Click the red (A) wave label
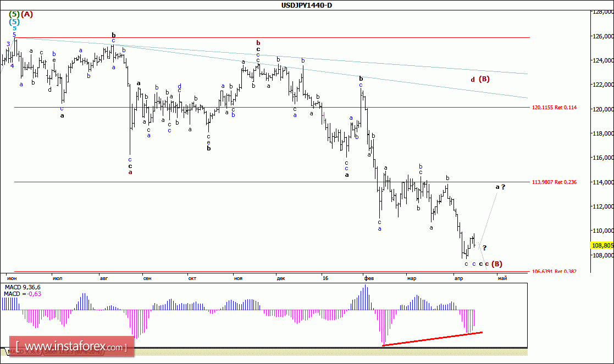Image resolution: width=614 pixels, height=364 pixels. pyautogui.click(x=26, y=14)
